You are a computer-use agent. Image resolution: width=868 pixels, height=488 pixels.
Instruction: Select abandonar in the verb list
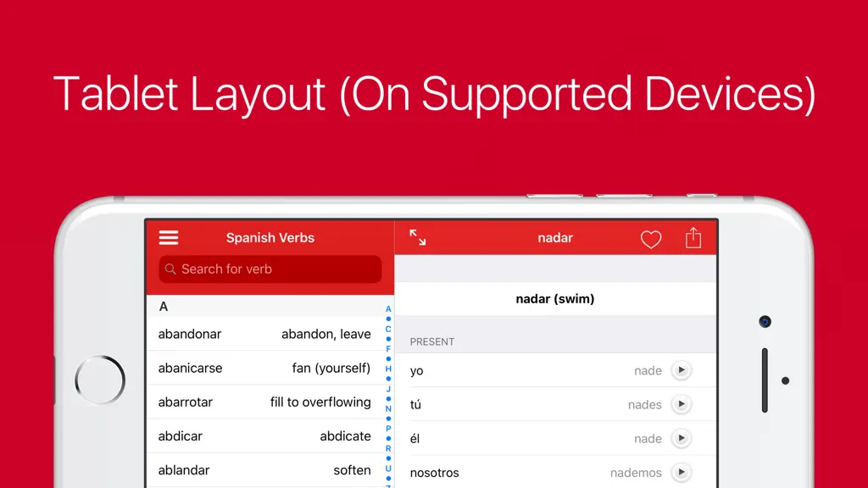(x=264, y=334)
